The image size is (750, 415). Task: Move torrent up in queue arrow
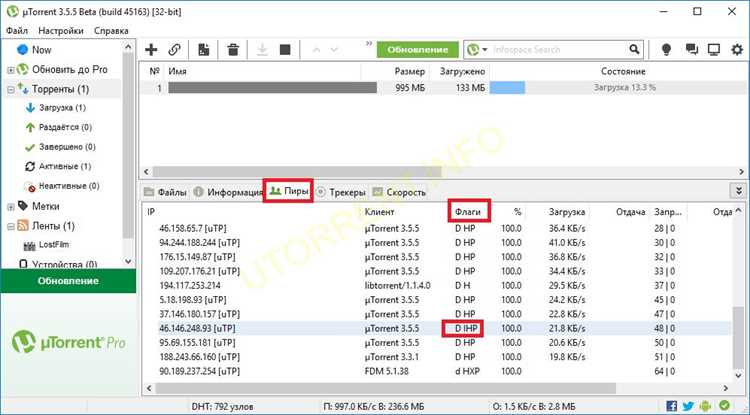point(316,50)
